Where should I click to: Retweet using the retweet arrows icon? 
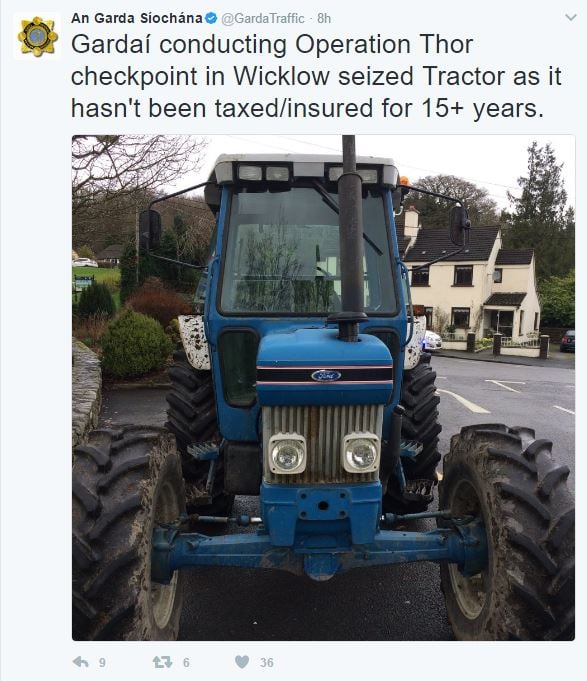(162, 662)
